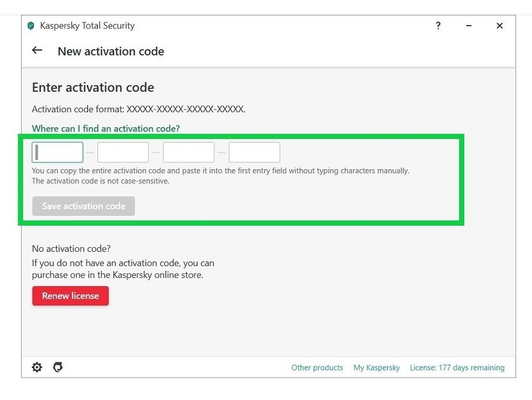Open the Other products link

pyautogui.click(x=317, y=368)
